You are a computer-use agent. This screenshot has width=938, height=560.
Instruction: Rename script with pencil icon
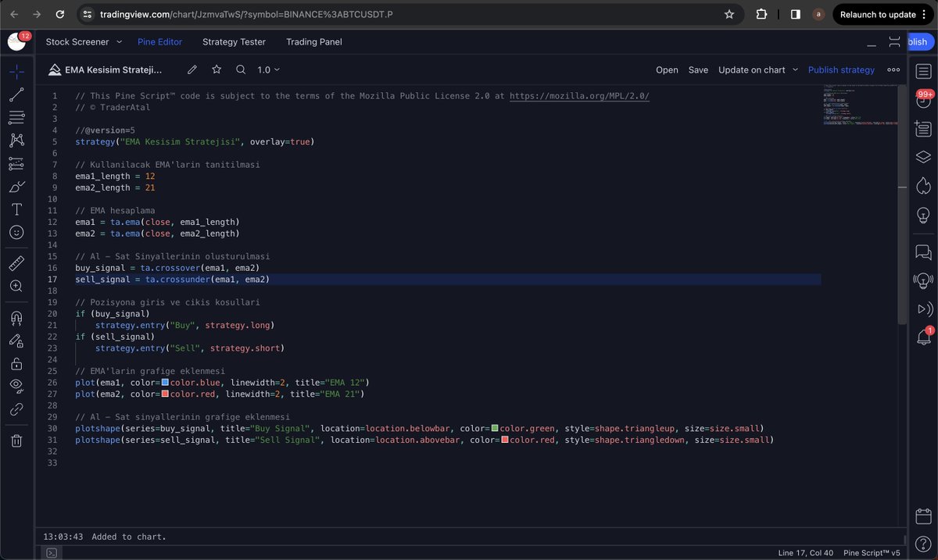point(192,70)
